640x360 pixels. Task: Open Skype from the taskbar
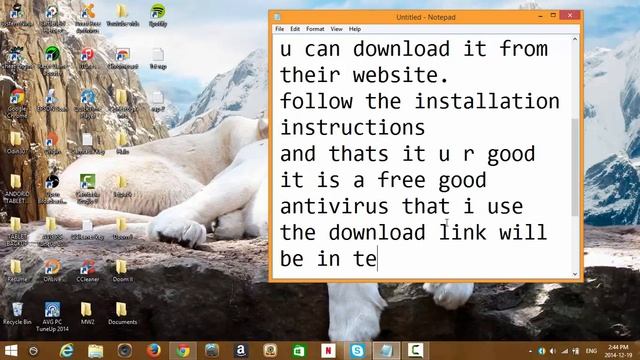(x=358, y=351)
